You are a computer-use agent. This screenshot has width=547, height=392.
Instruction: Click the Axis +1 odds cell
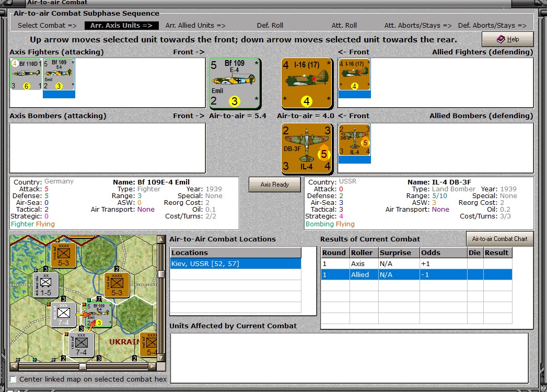click(x=444, y=264)
